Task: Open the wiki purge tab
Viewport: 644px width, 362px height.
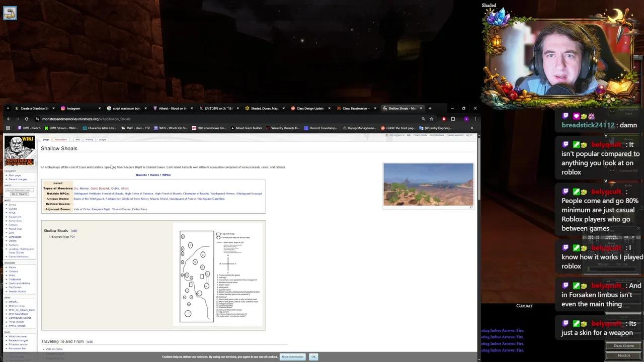Action: (102, 139)
